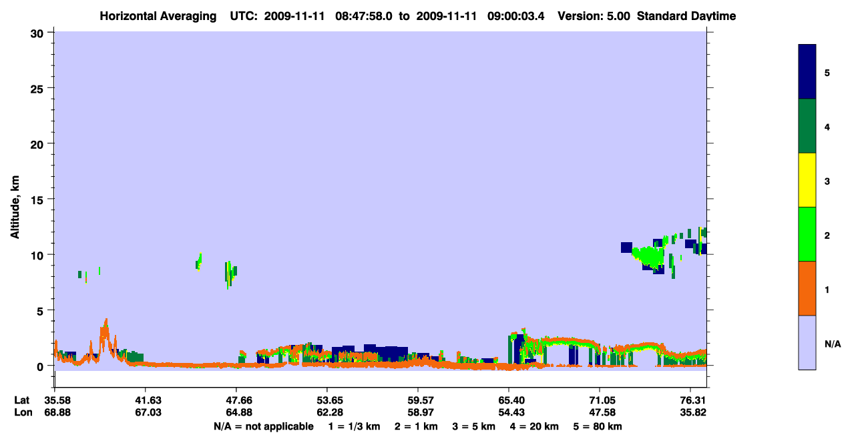Click the orange colorbar segment labeled 1
Screen dimensions: 868x445
[807, 288]
